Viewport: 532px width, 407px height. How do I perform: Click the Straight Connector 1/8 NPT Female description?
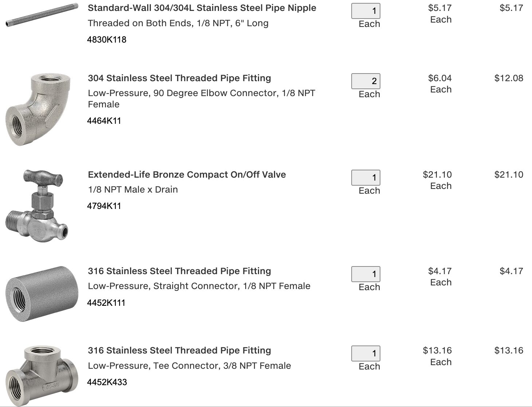(x=199, y=286)
